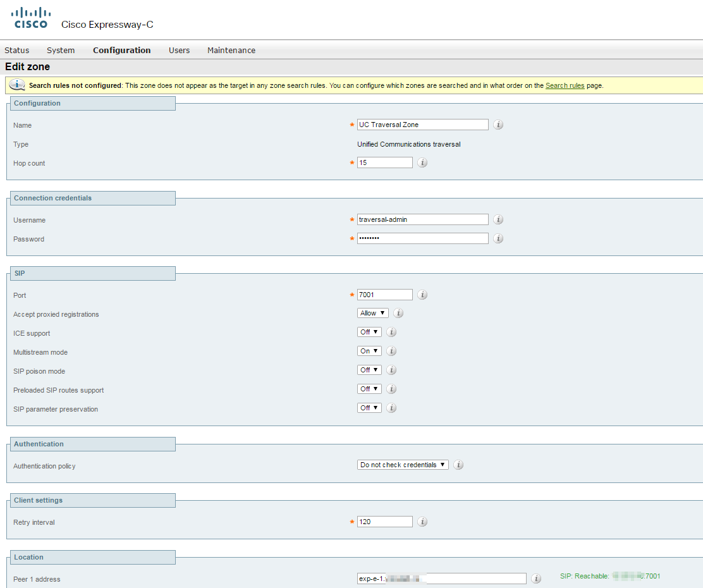The height and width of the screenshot is (588, 703).
Task: Open Authentication policy dropdown
Action: [403, 465]
